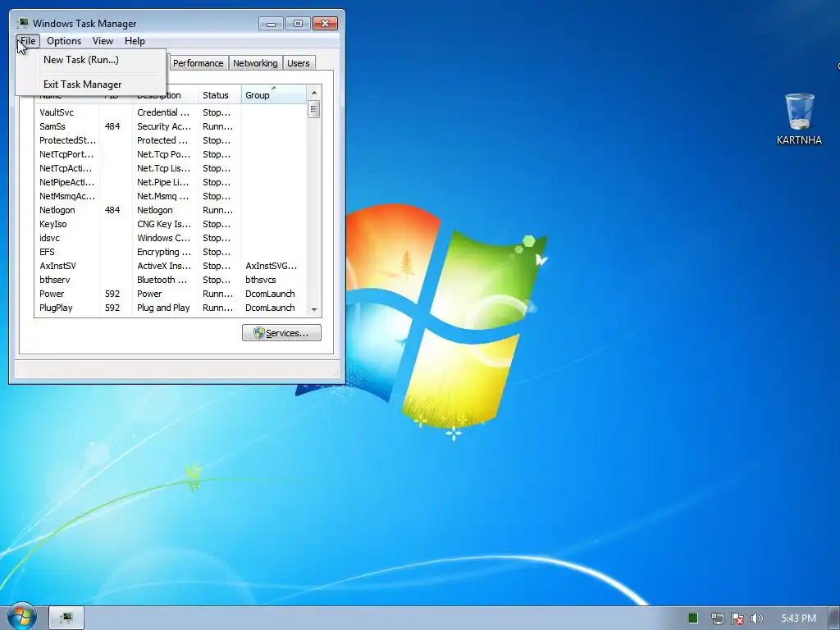The image size is (840, 630).
Task: Click the services list scroll up arrow
Action: (x=314, y=92)
